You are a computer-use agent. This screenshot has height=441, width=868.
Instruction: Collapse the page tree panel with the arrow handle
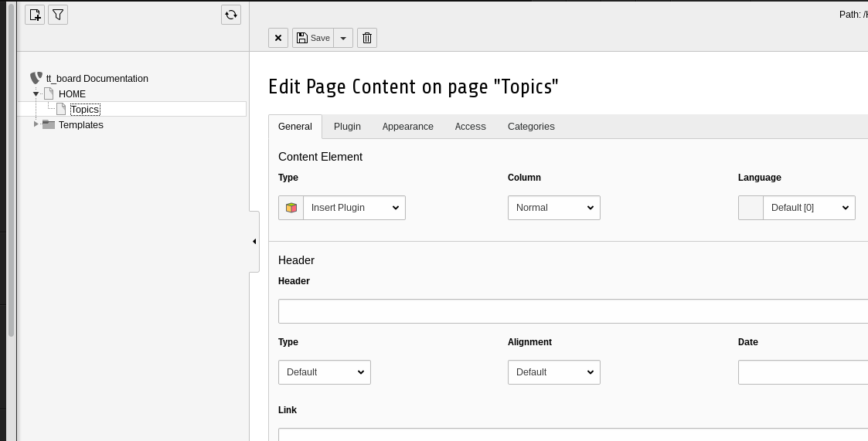tap(254, 241)
